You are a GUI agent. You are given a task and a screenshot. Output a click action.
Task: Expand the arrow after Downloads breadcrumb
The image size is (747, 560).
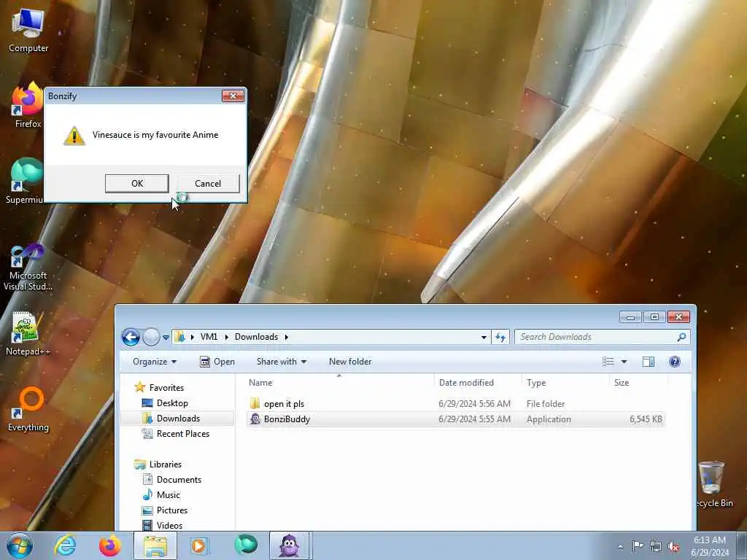286,337
